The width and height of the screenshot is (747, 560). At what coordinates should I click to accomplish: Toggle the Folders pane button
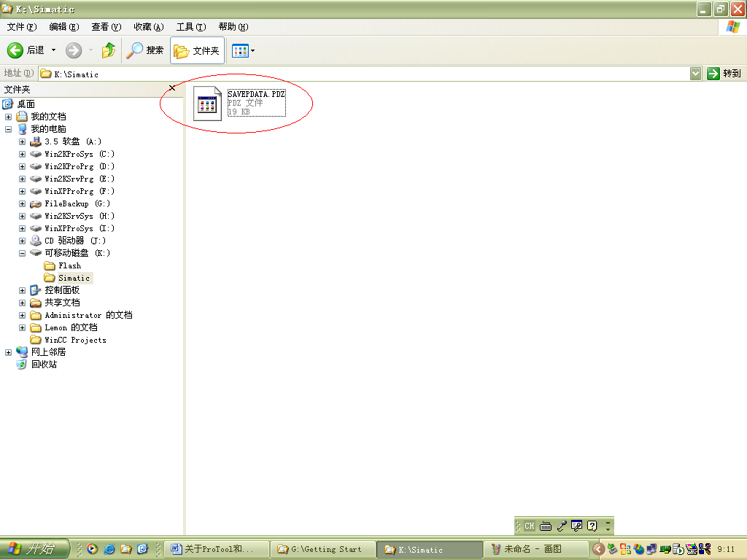[x=197, y=50]
